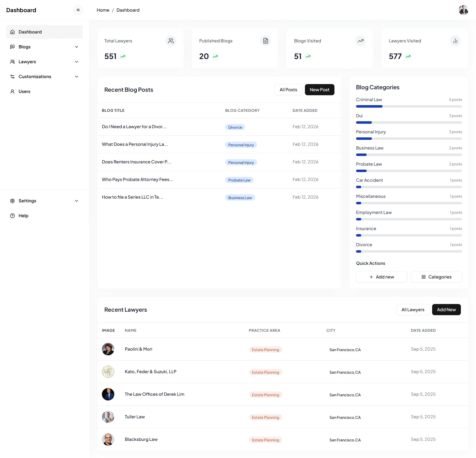The image size is (476, 458).
Task: Click the Total Lawyers people icon
Action: click(171, 41)
